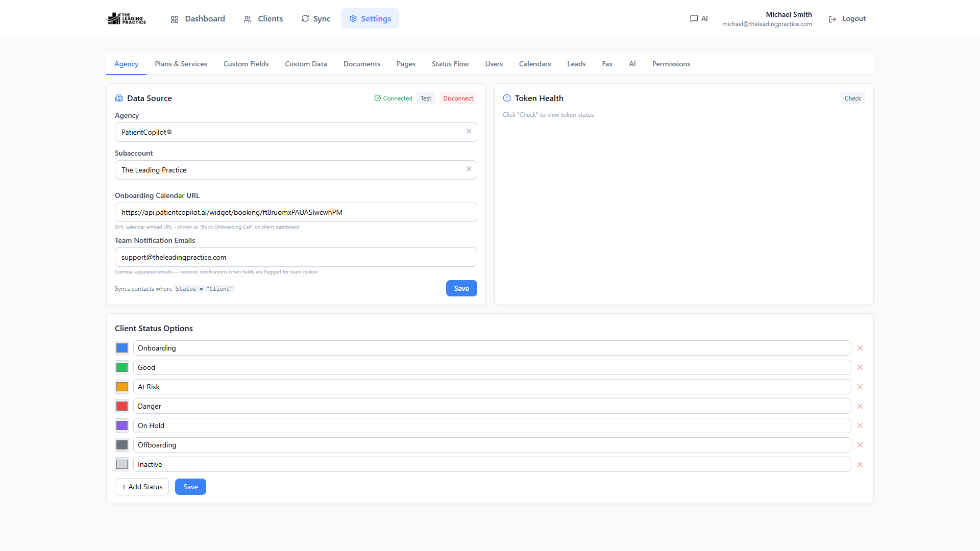This screenshot has width=980, height=551.
Task: Click the AI chat bubble icon
Action: [694, 18]
